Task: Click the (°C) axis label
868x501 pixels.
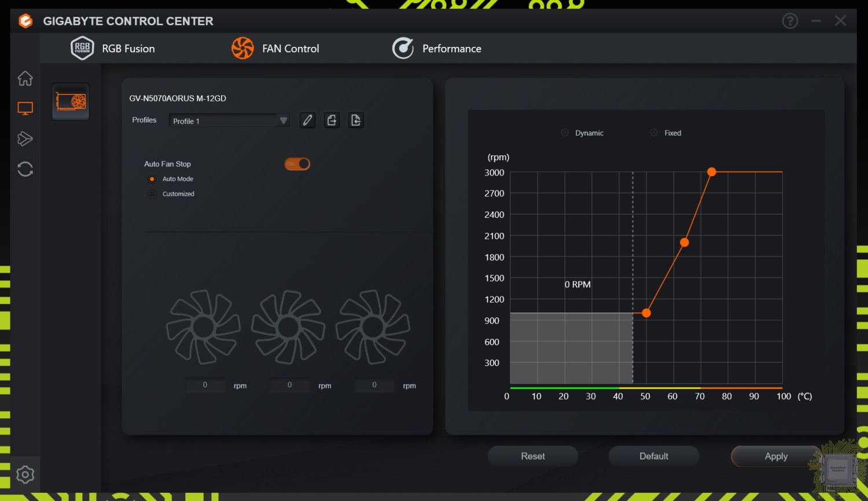Action: tap(805, 397)
